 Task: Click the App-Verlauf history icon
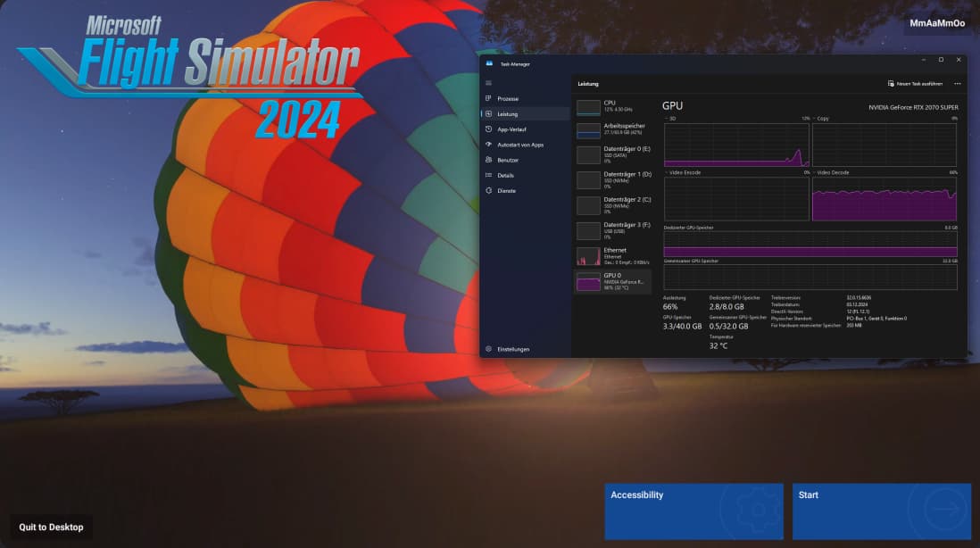[489, 129]
